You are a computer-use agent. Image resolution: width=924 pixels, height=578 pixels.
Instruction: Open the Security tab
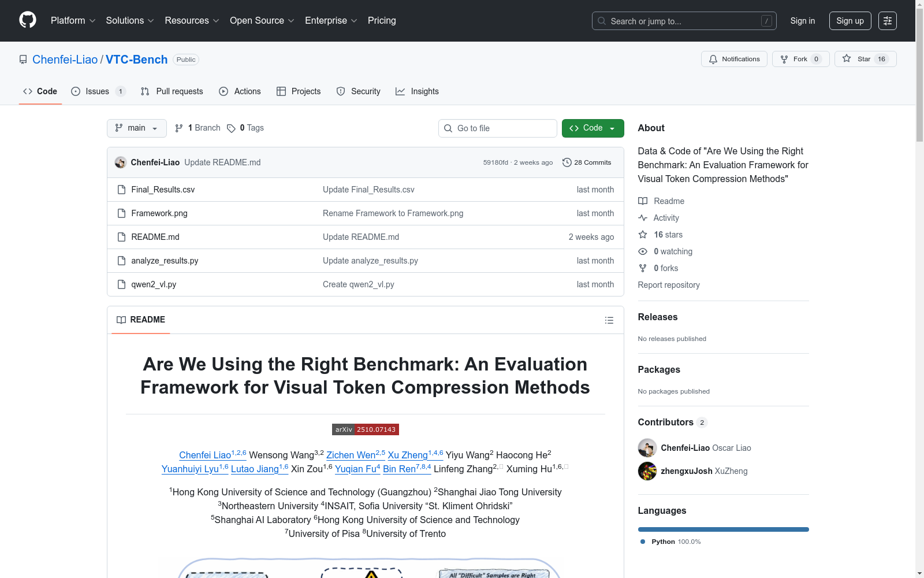pos(359,91)
